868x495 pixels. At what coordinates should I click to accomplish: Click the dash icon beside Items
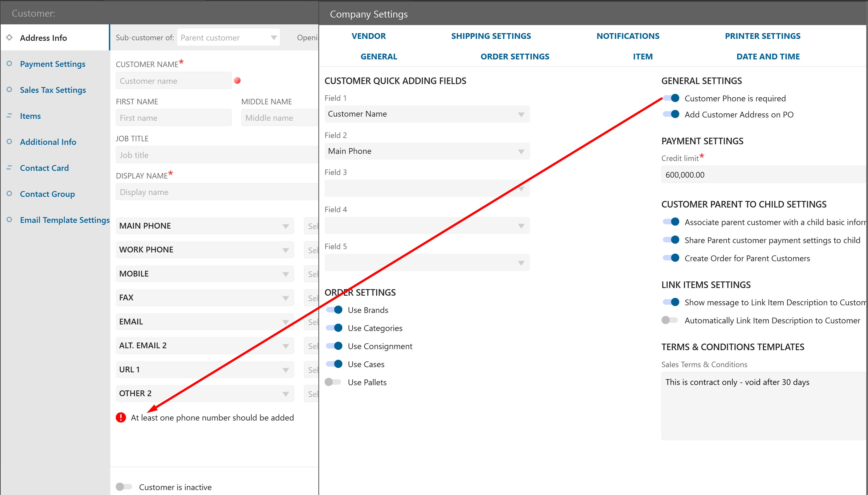tap(10, 116)
